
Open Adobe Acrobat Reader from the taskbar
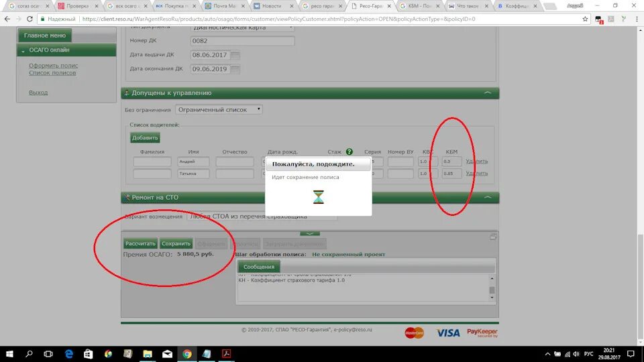point(226,354)
